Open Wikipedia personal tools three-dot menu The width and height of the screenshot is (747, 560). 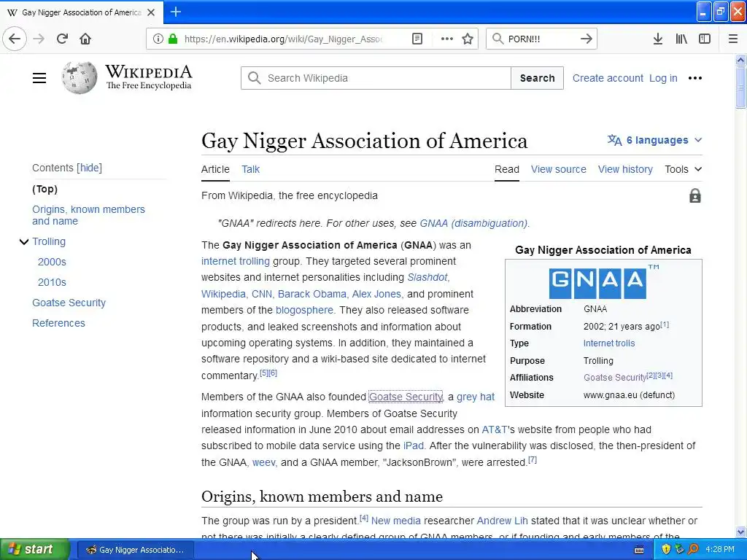(695, 78)
